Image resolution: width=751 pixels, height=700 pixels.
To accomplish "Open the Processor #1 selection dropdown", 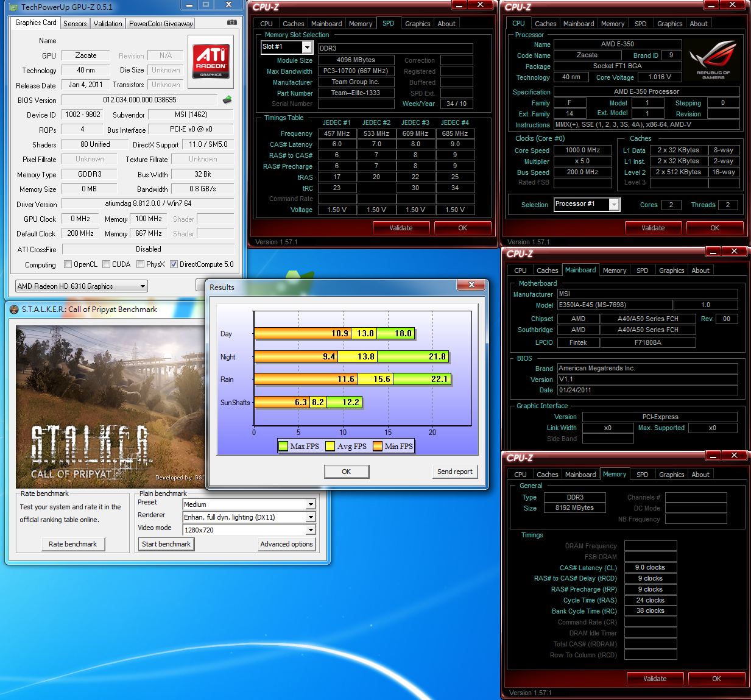I will [587, 204].
